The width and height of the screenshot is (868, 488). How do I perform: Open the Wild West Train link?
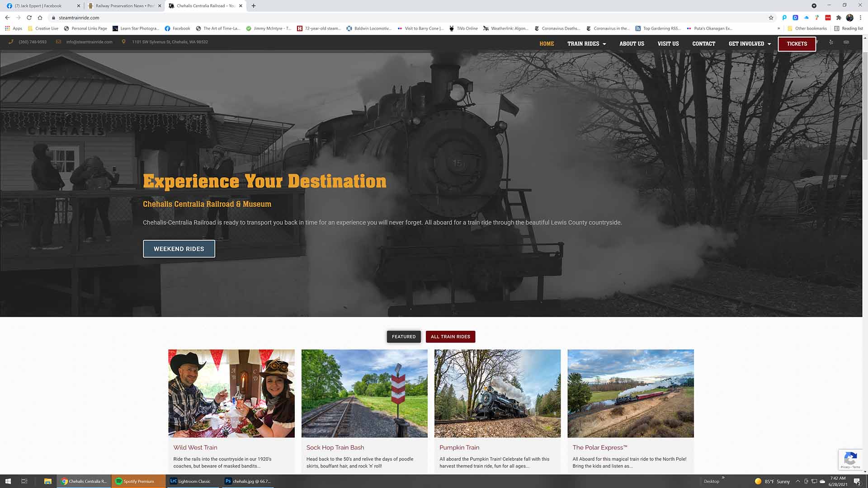[195, 447]
